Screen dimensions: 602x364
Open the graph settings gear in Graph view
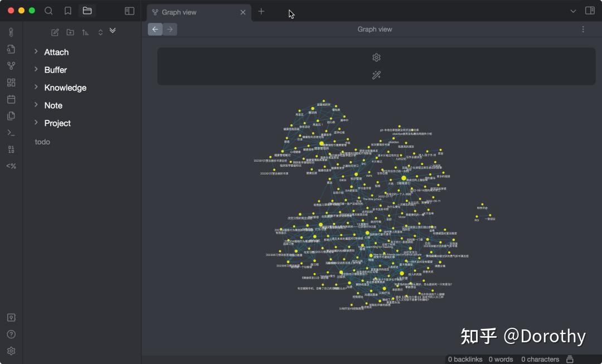(376, 57)
